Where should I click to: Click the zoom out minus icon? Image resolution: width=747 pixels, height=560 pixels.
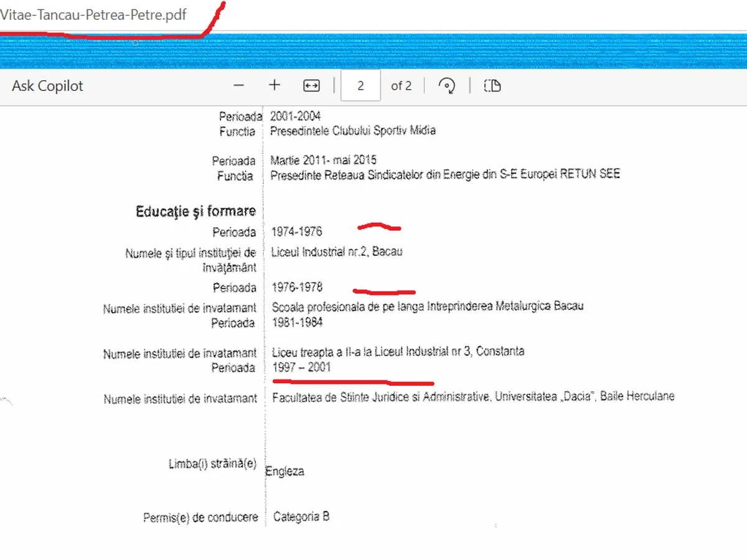coord(239,86)
